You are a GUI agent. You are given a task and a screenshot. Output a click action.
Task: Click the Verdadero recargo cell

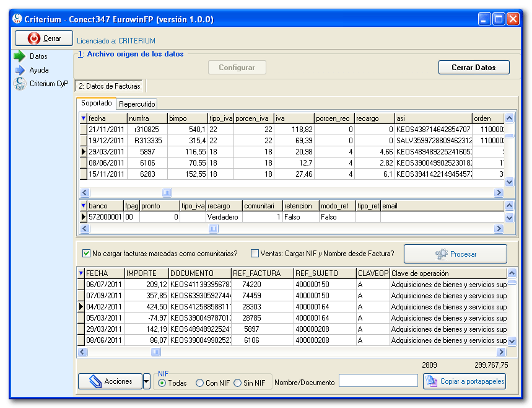coord(224,217)
